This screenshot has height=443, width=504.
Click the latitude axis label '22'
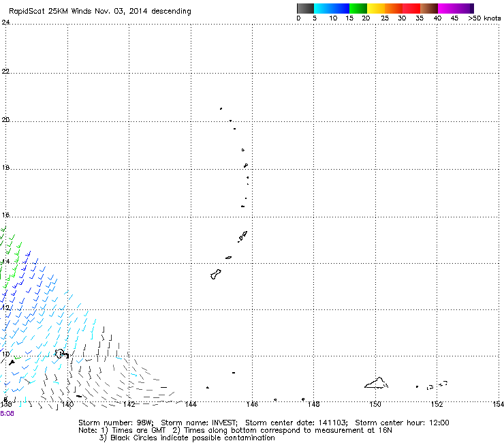coord(5,71)
